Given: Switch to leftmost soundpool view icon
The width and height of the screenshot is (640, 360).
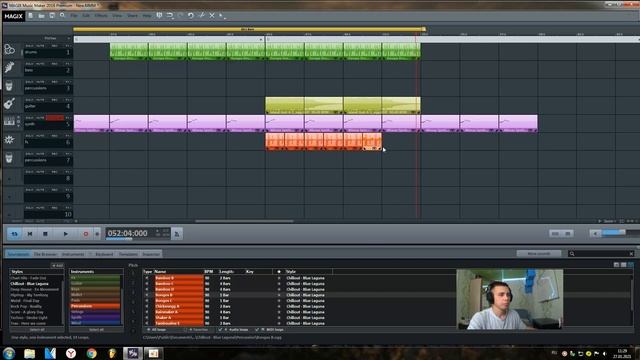Looking at the screenshot, I should pos(616,265).
